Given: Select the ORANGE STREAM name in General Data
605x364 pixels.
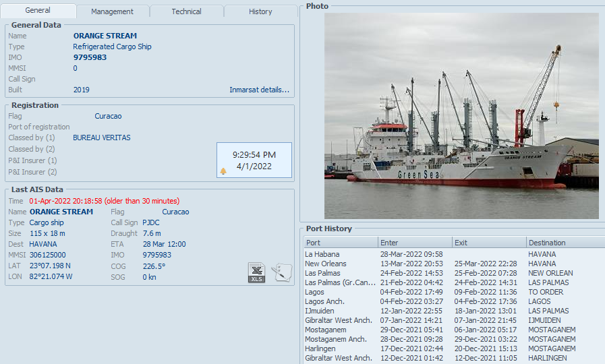Looking at the screenshot, I should [x=105, y=36].
